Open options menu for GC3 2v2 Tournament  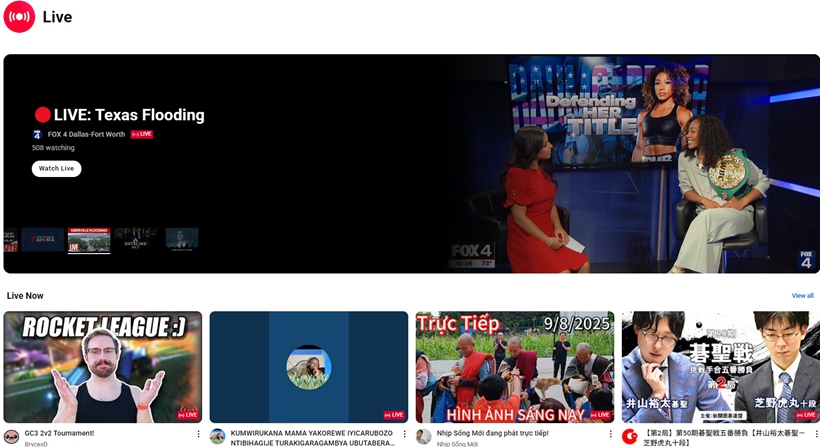click(x=198, y=434)
